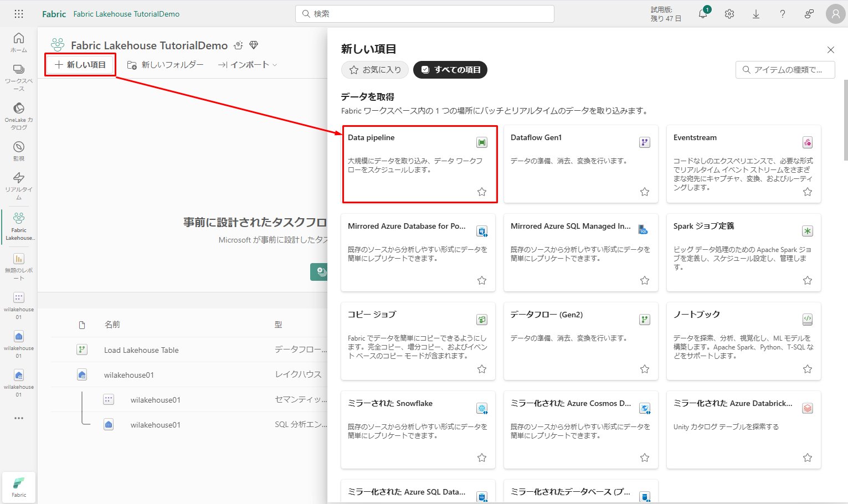Go to OneLake catalog in sidebar
This screenshot has width=848, height=504.
(19, 115)
